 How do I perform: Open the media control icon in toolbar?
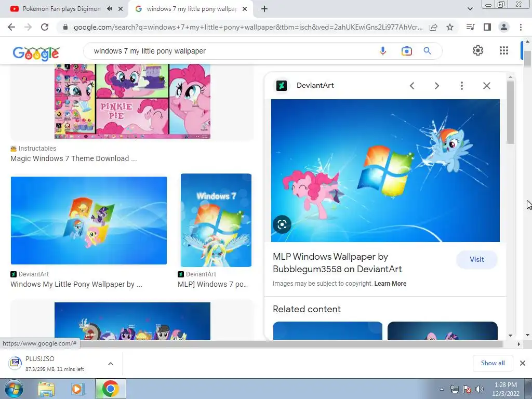tap(471, 27)
